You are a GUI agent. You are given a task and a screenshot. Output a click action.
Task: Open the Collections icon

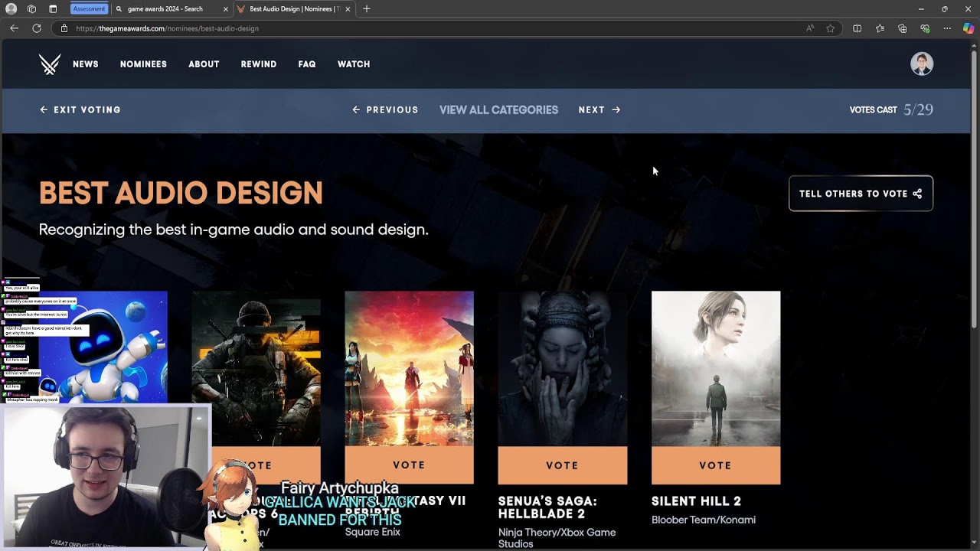point(903,28)
